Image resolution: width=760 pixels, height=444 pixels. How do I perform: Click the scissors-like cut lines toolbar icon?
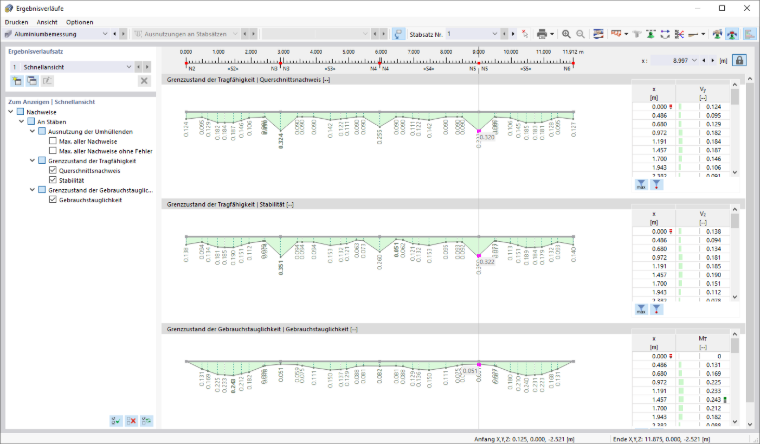pos(679,34)
